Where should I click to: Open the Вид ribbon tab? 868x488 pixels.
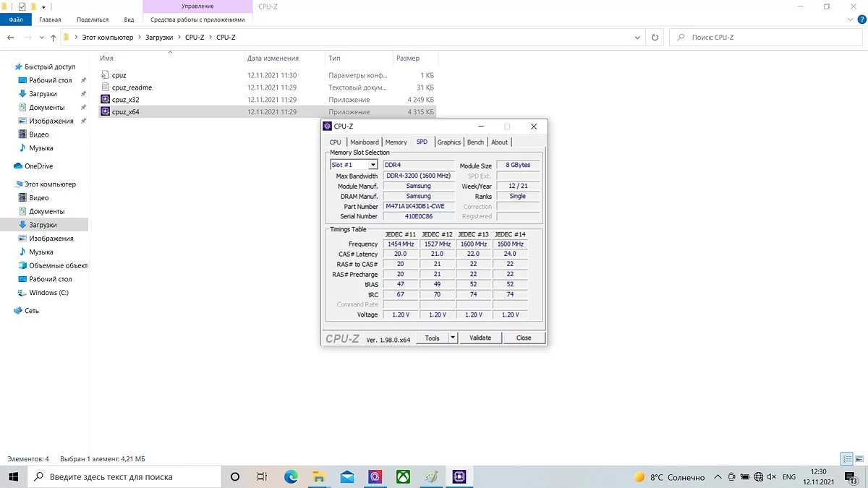pyautogui.click(x=129, y=20)
